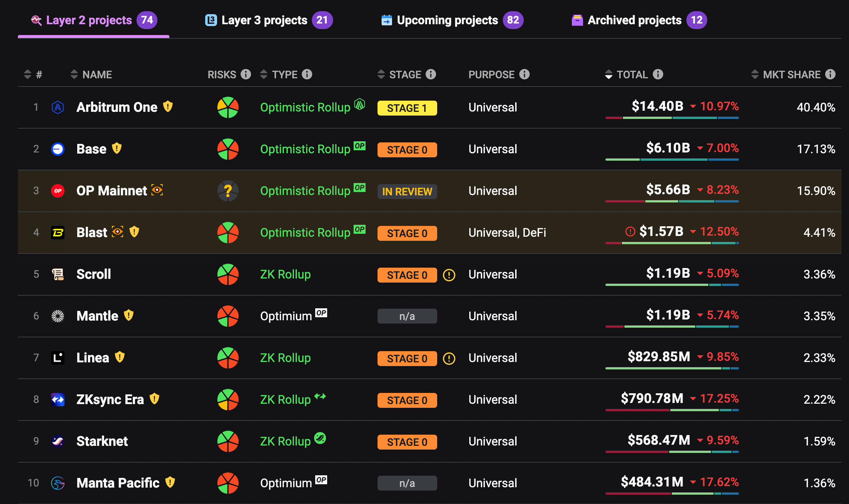The height and width of the screenshot is (504, 849).
Task: Sort projects by TYPE column arrows
Action: 264,74
